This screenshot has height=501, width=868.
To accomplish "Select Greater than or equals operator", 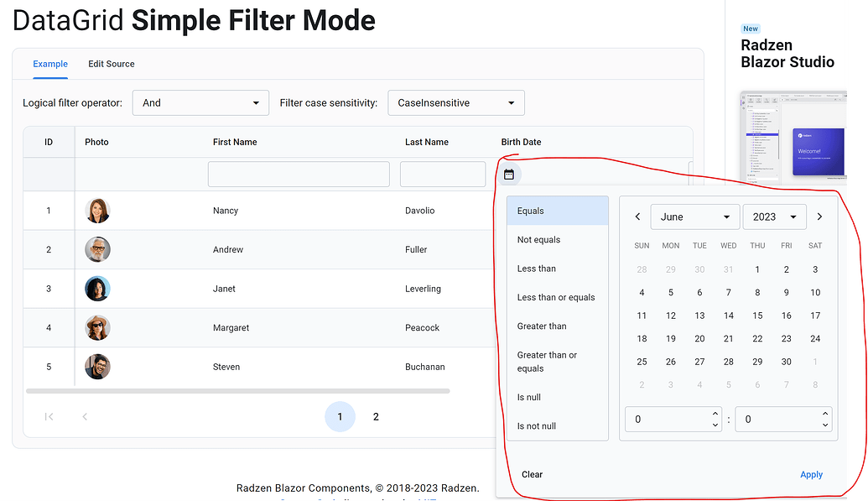I will (x=558, y=362).
